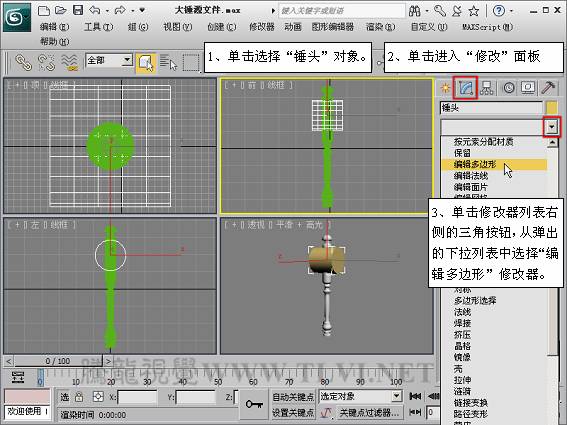Click the 关键点过滤器... button
Image resolution: width=567 pixels, height=425 pixels.
(369, 413)
